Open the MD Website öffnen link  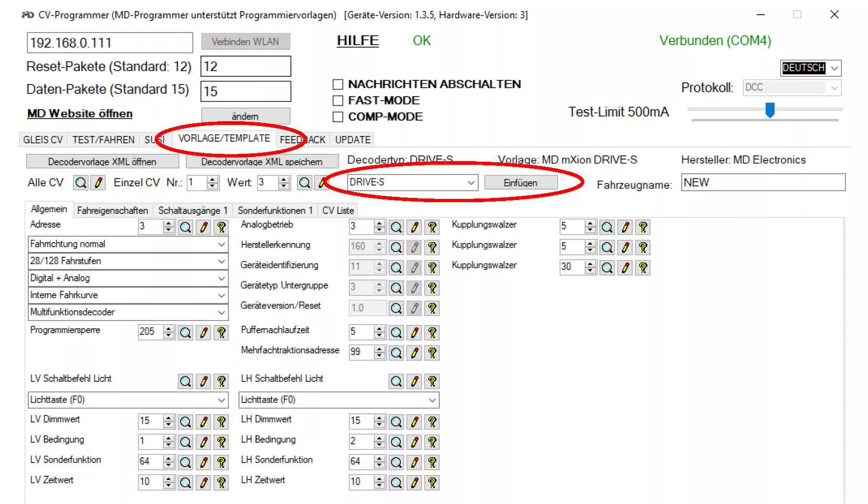click(x=80, y=114)
